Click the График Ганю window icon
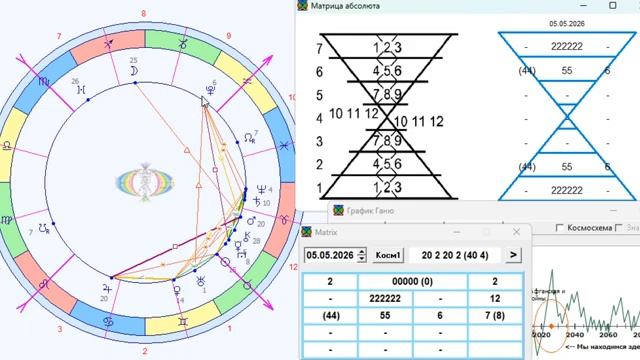The image size is (640, 360). pyautogui.click(x=338, y=211)
